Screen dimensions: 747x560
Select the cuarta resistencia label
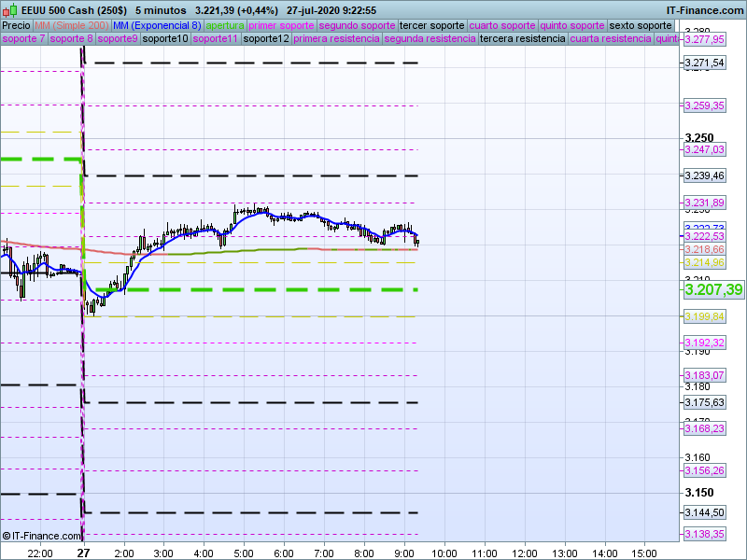pos(611,38)
